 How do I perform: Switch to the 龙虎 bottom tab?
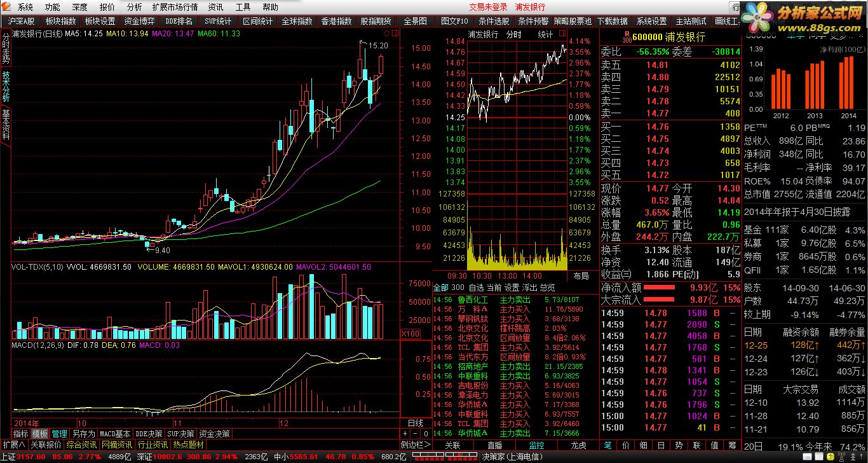coord(578,445)
